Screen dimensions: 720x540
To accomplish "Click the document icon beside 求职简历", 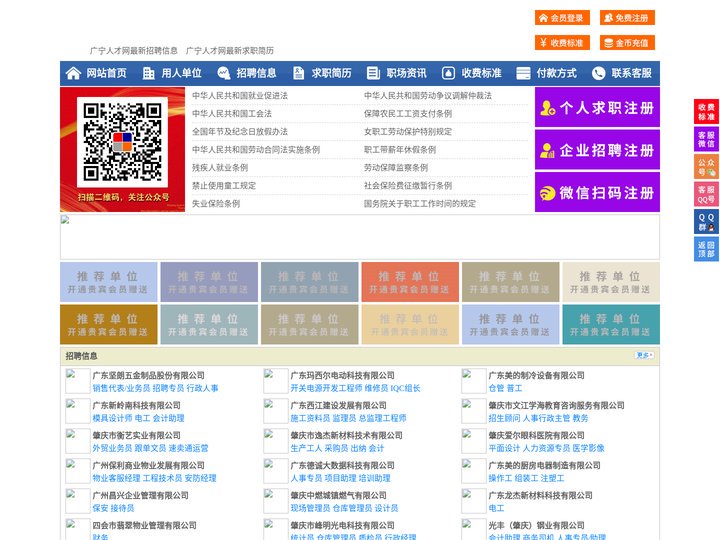I will click(x=298, y=73).
